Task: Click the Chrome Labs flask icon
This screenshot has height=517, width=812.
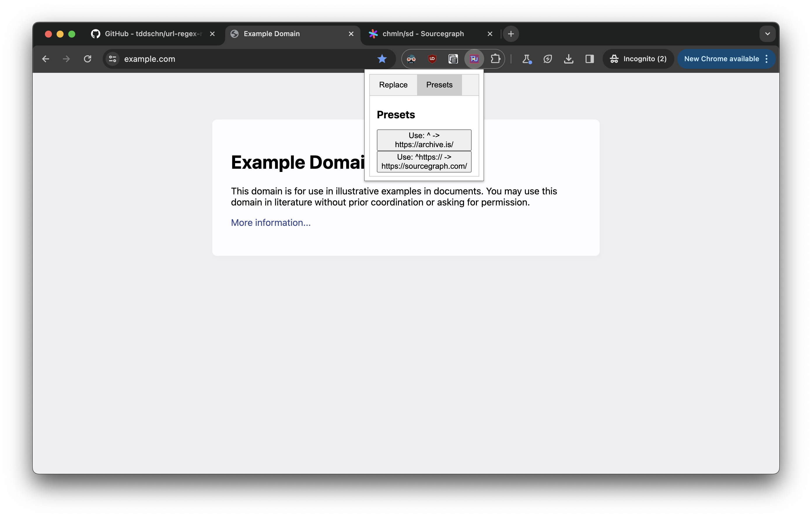Action: coord(526,59)
